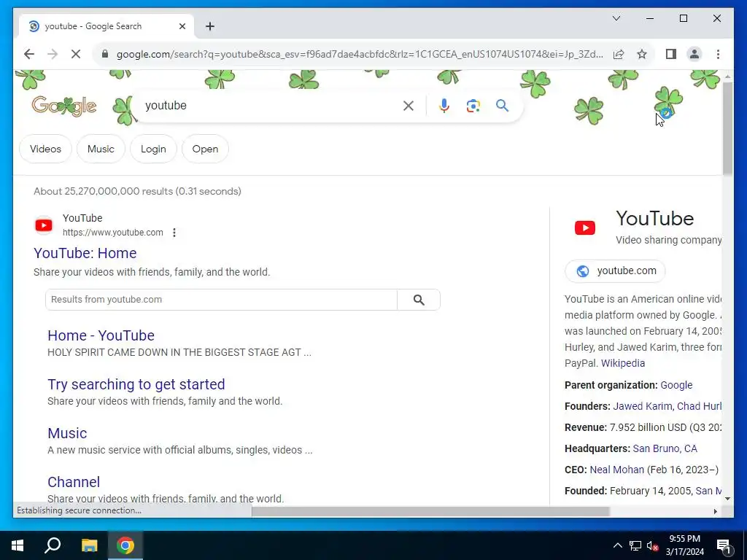Image resolution: width=747 pixels, height=560 pixels.
Task: Open a new tab with plus button
Action: coord(210,26)
